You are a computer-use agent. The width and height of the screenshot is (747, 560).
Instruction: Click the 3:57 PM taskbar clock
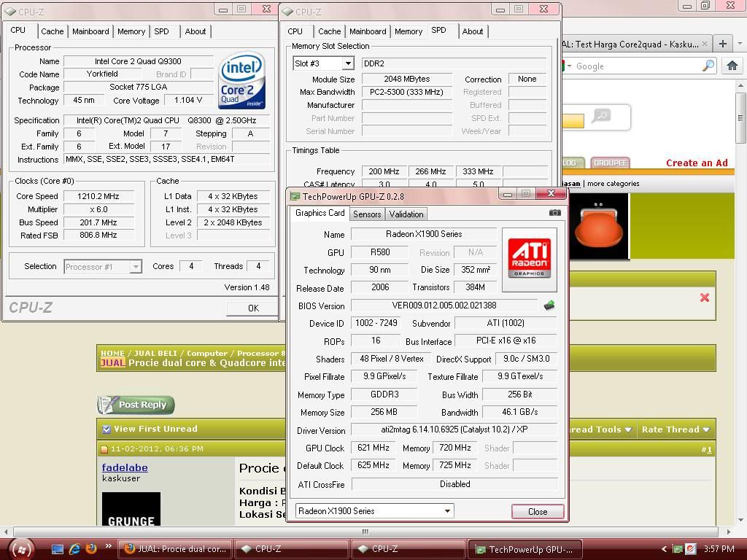tap(719, 549)
